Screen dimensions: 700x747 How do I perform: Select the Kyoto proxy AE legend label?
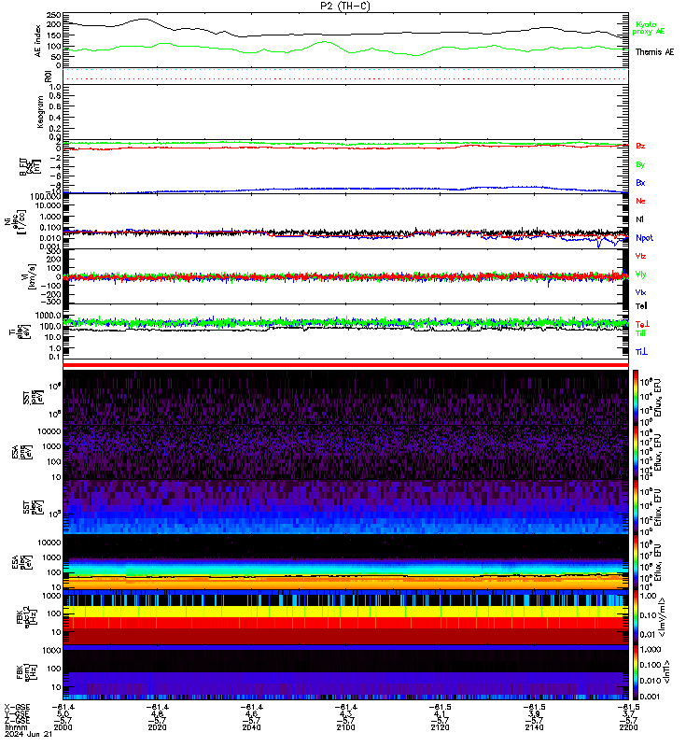648,28
